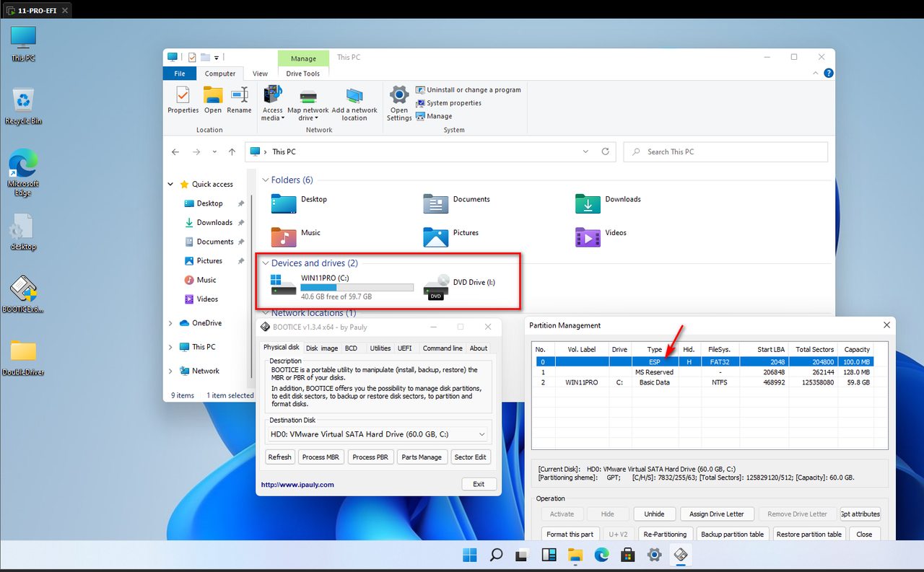Open the www.ipauly.com link
This screenshot has width=924, height=572.
(297, 485)
